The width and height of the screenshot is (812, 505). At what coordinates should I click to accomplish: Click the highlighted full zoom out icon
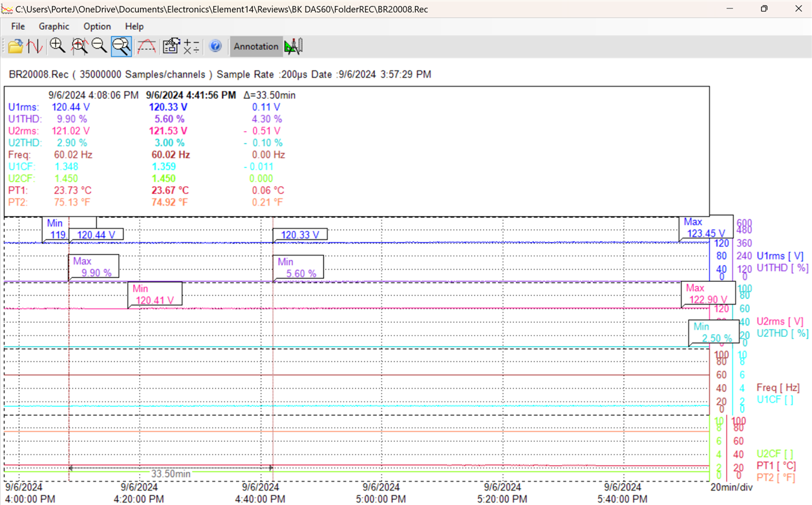coord(121,46)
